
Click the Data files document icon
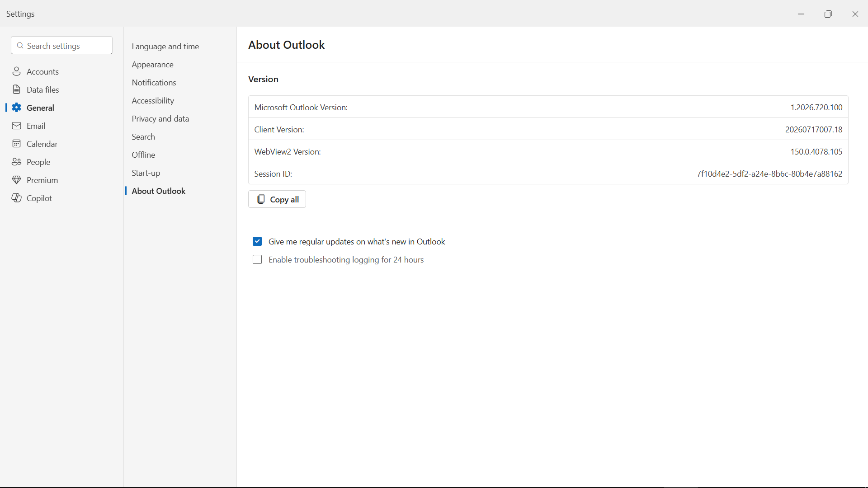(x=17, y=89)
